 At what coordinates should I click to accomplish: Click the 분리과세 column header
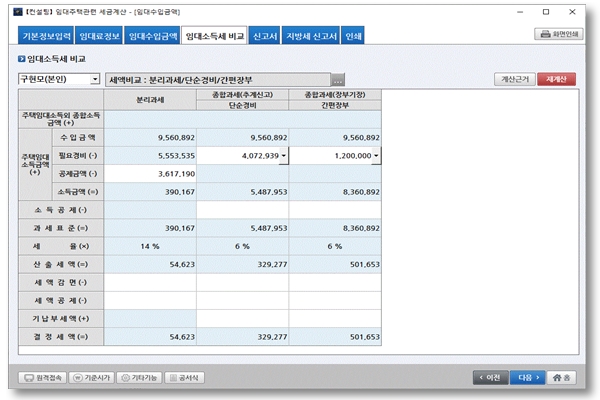pos(150,100)
